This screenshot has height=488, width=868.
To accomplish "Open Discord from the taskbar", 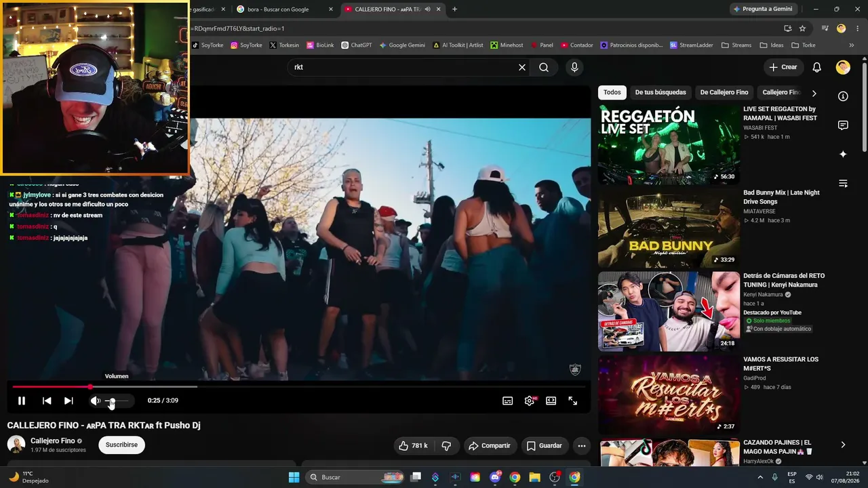I will [x=495, y=477].
